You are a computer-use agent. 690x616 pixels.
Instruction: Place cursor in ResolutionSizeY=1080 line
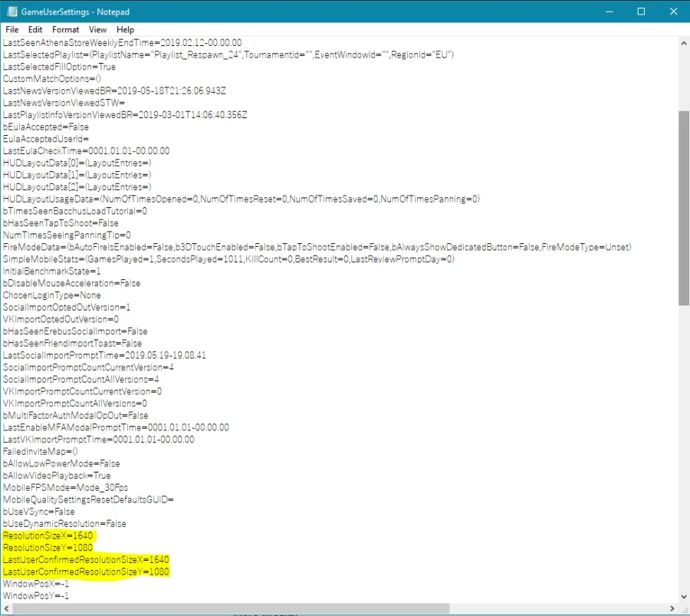(x=48, y=548)
